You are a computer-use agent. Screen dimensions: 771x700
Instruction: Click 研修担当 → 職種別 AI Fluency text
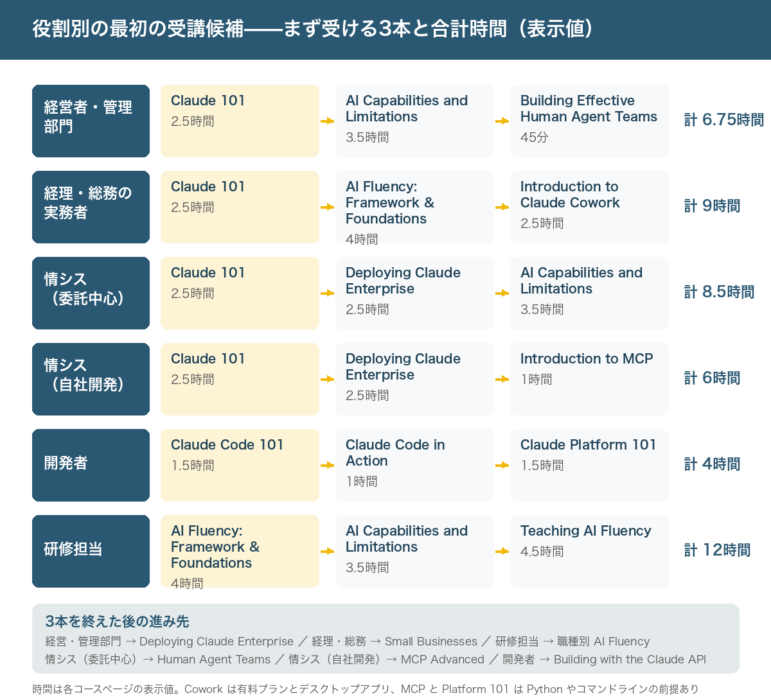click(x=572, y=642)
